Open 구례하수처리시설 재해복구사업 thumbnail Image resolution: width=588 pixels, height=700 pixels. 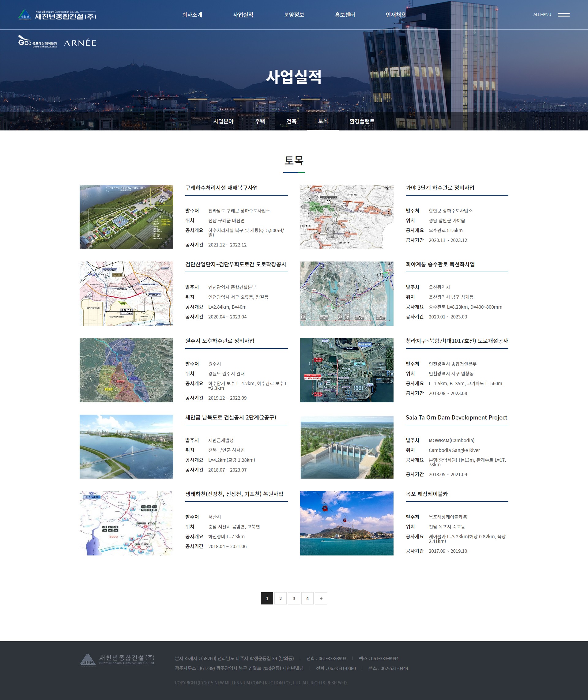[x=126, y=217]
